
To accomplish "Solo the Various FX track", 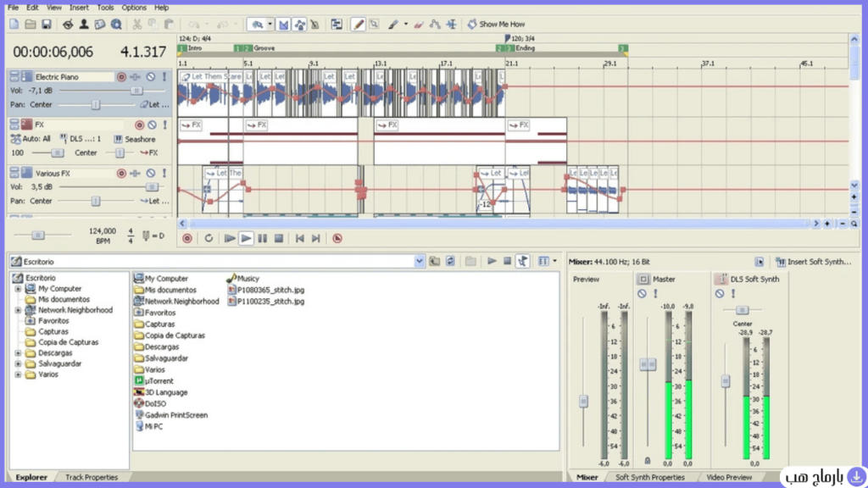I will click(164, 173).
